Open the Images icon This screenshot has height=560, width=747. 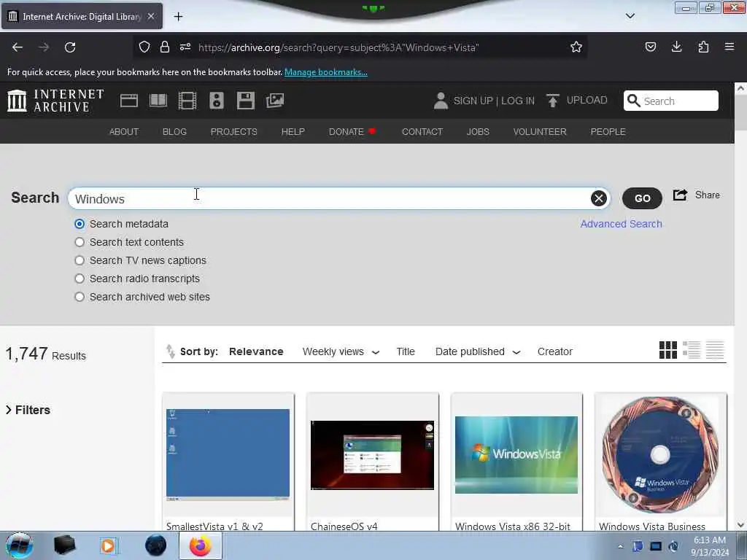coord(275,101)
